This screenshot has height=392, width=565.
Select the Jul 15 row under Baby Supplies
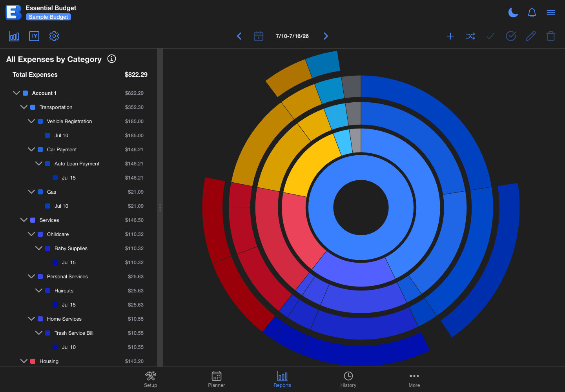coord(78,262)
